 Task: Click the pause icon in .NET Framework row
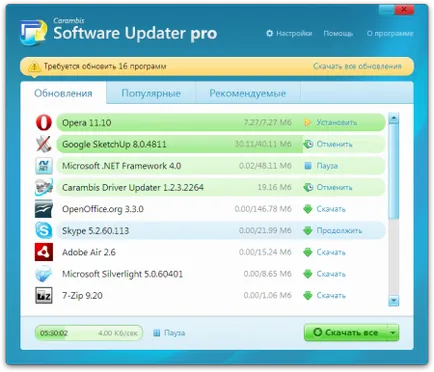(308, 166)
